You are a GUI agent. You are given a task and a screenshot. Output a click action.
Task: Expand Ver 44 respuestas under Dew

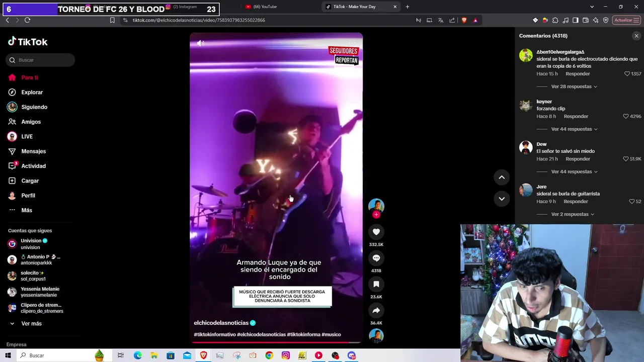point(574,171)
